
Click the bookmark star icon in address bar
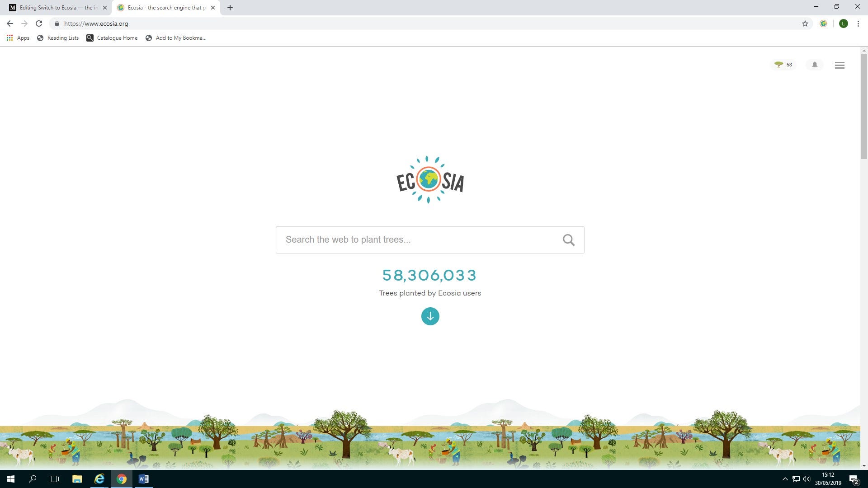pyautogui.click(x=805, y=23)
